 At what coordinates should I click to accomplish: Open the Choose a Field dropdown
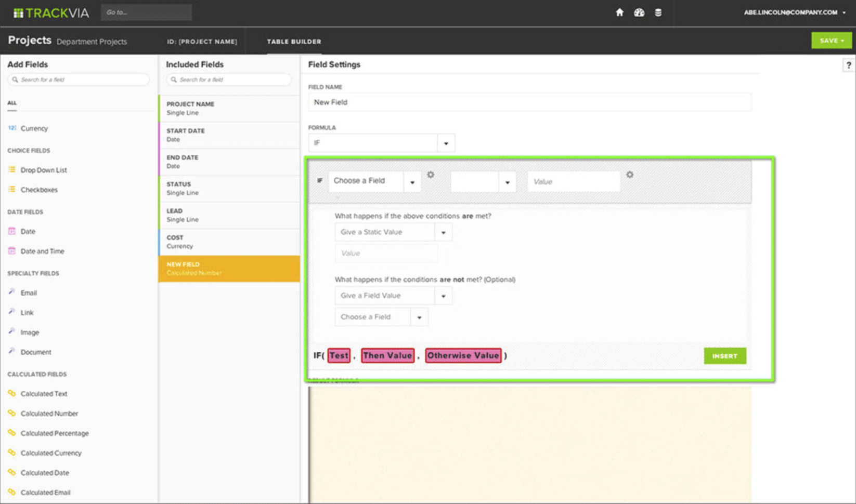[412, 181]
